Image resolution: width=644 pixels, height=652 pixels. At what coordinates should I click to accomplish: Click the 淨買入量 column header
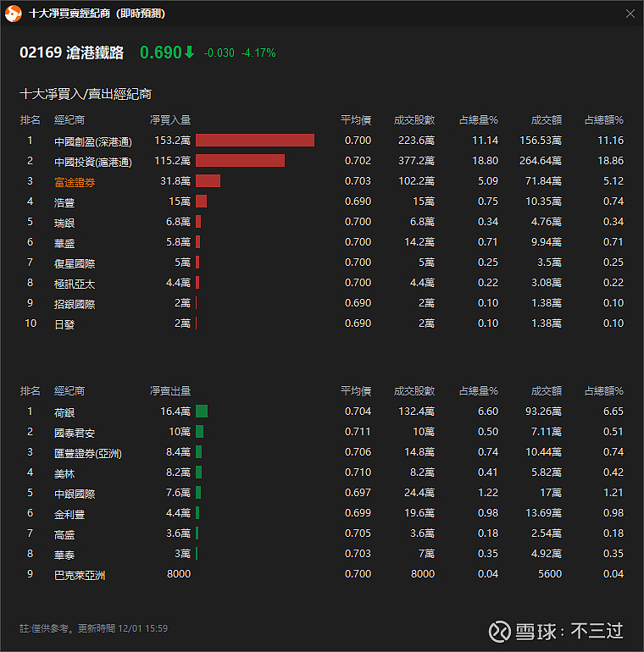pos(170,120)
